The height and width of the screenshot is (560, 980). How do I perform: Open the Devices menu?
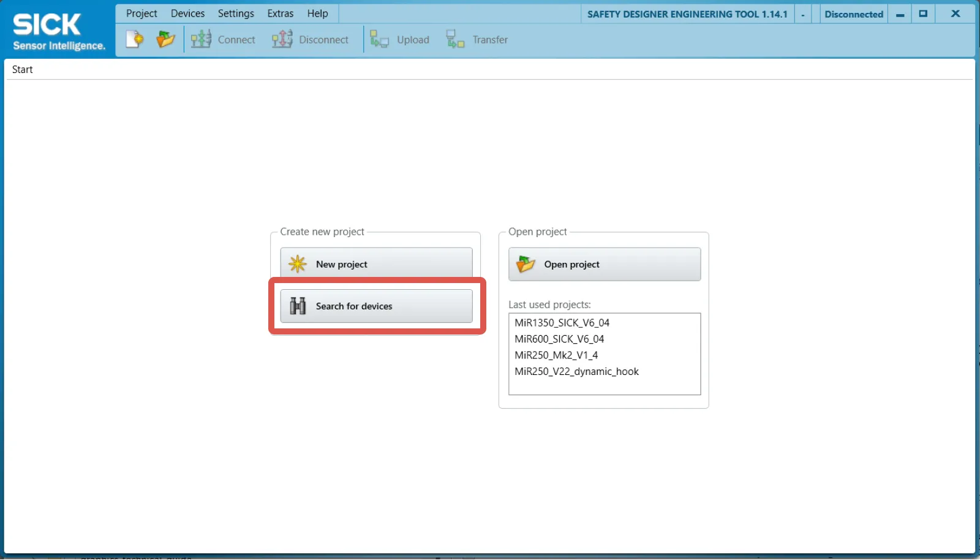click(187, 13)
